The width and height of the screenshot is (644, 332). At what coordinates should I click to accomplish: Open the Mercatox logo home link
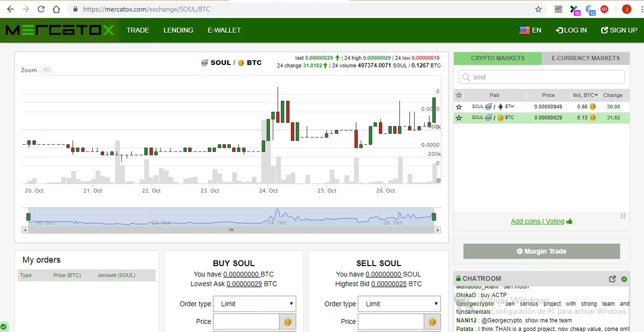tap(60, 30)
